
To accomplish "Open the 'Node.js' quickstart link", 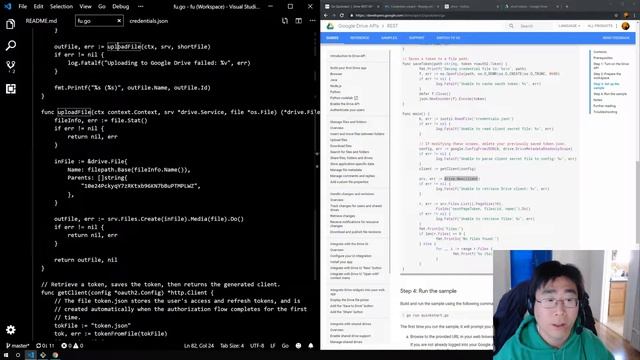I will point(335,86).
